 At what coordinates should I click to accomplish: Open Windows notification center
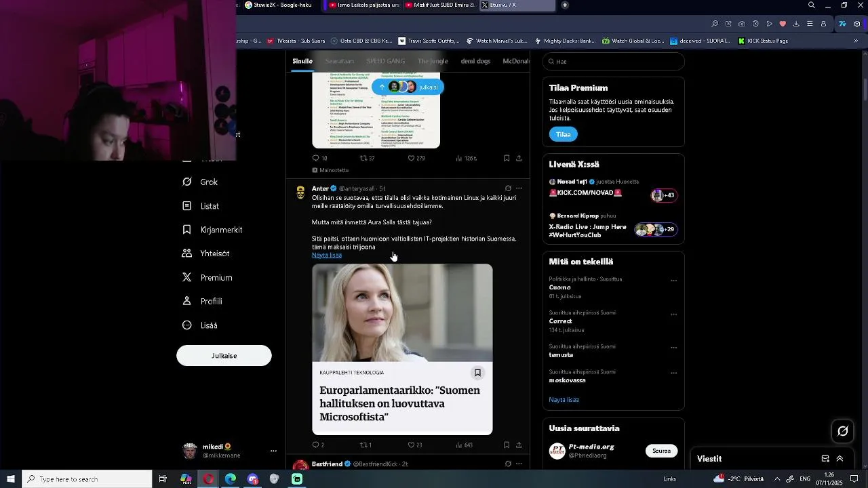click(854, 479)
